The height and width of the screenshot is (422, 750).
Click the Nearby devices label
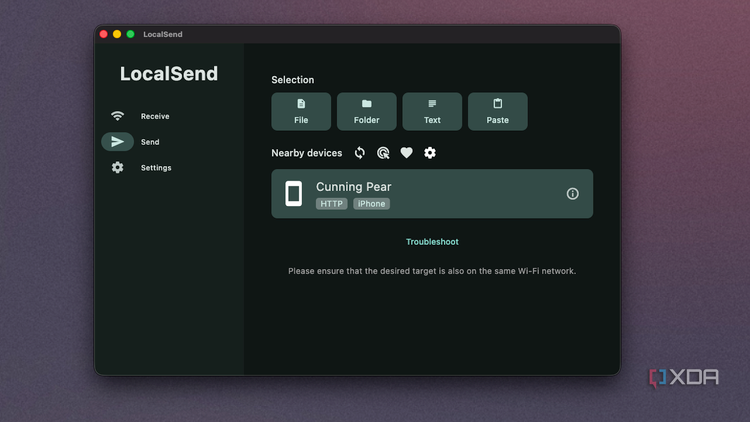pyautogui.click(x=307, y=153)
